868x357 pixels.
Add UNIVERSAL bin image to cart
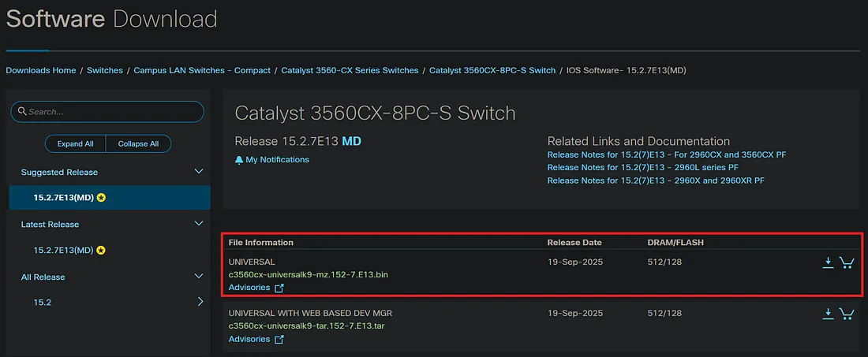(x=847, y=262)
